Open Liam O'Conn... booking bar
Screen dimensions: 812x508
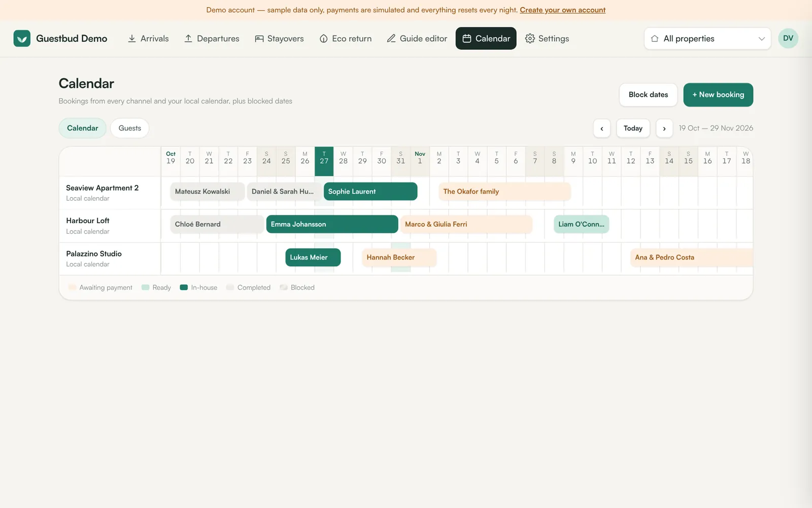(x=581, y=224)
